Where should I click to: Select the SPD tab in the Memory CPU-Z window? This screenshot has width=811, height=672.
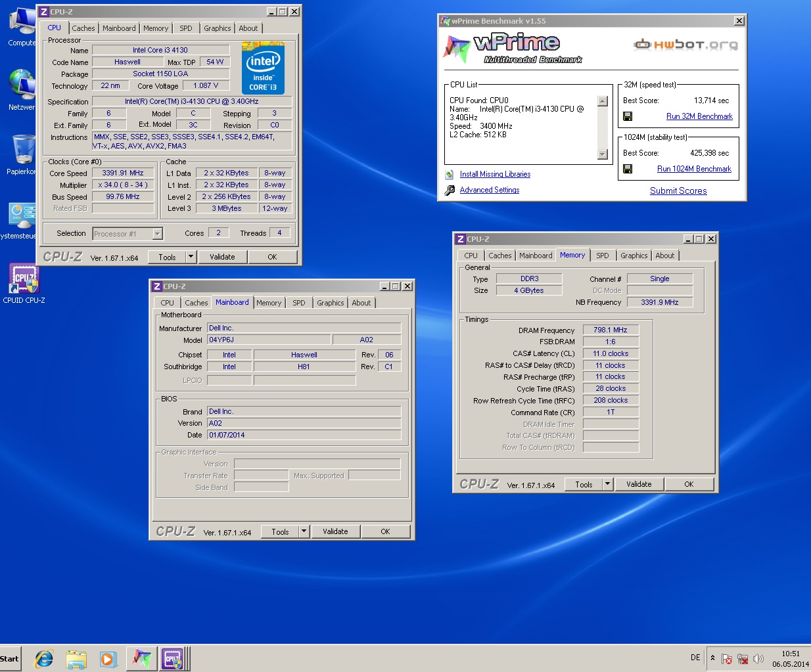tap(603, 256)
